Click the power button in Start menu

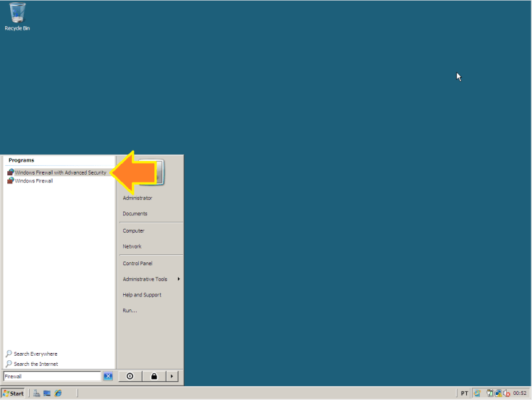pyautogui.click(x=130, y=376)
